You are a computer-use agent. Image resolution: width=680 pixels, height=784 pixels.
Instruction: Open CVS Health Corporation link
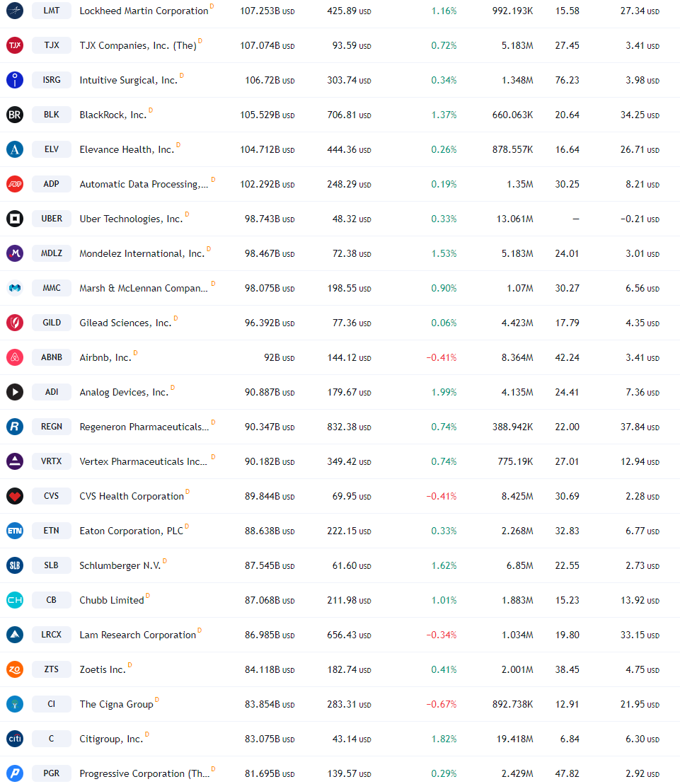pyautogui.click(x=132, y=496)
